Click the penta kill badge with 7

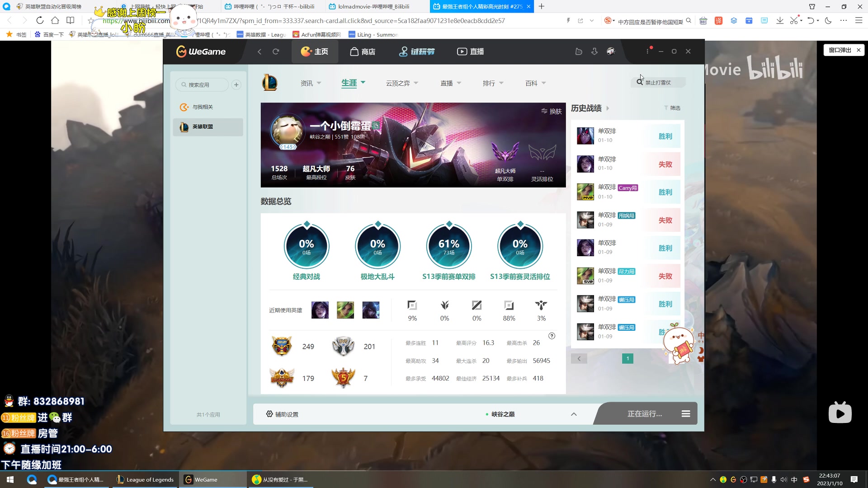point(343,378)
